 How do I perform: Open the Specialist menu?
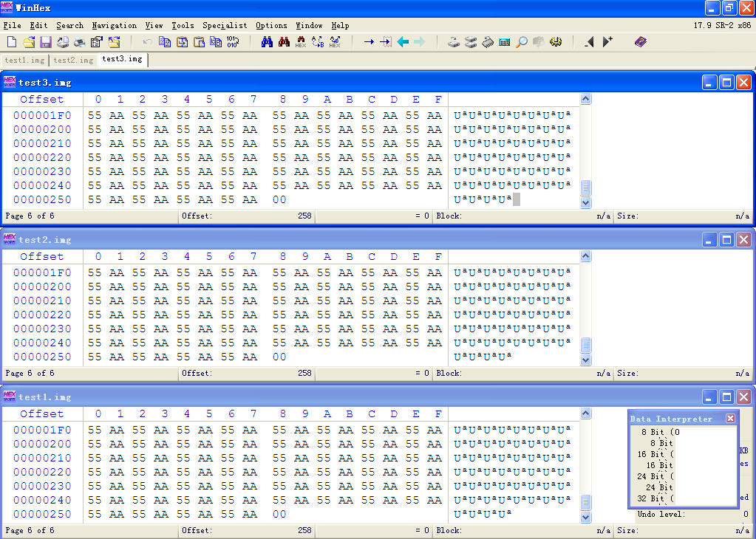pos(225,26)
